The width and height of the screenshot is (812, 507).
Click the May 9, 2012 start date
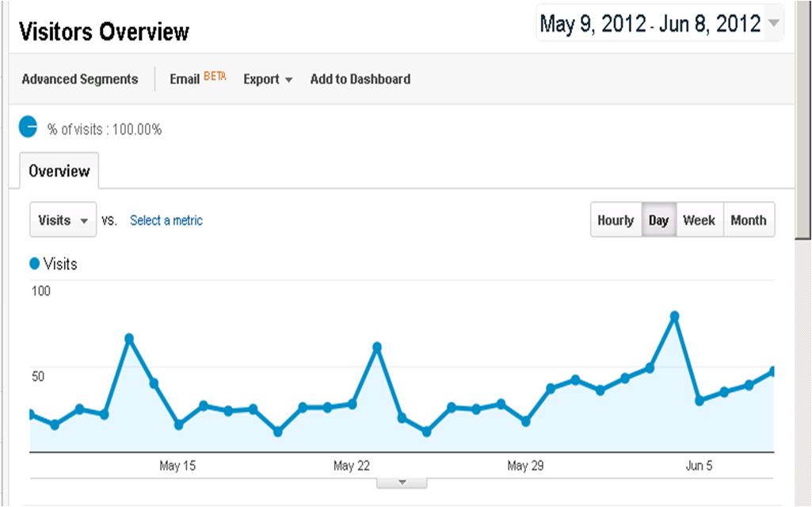591,24
